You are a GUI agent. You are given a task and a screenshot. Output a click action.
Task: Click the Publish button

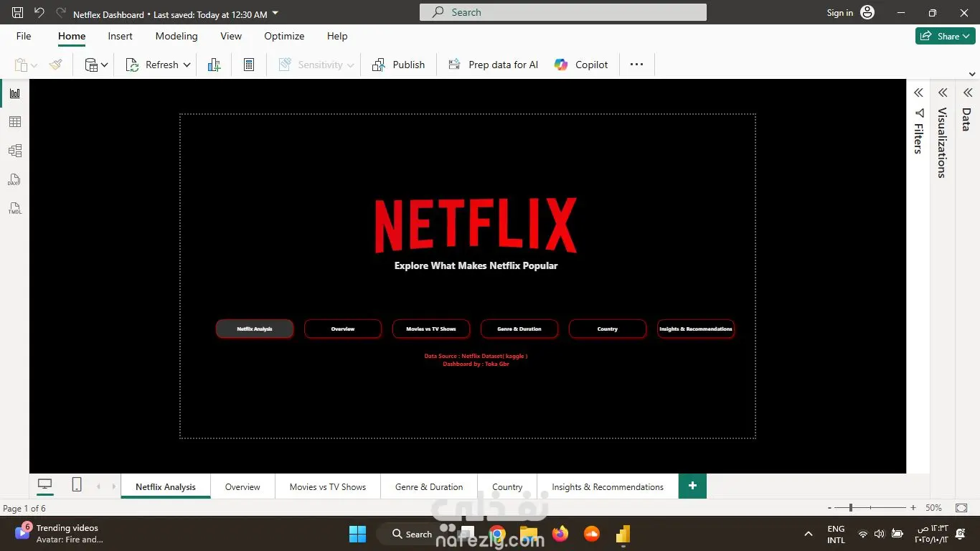[398, 65]
